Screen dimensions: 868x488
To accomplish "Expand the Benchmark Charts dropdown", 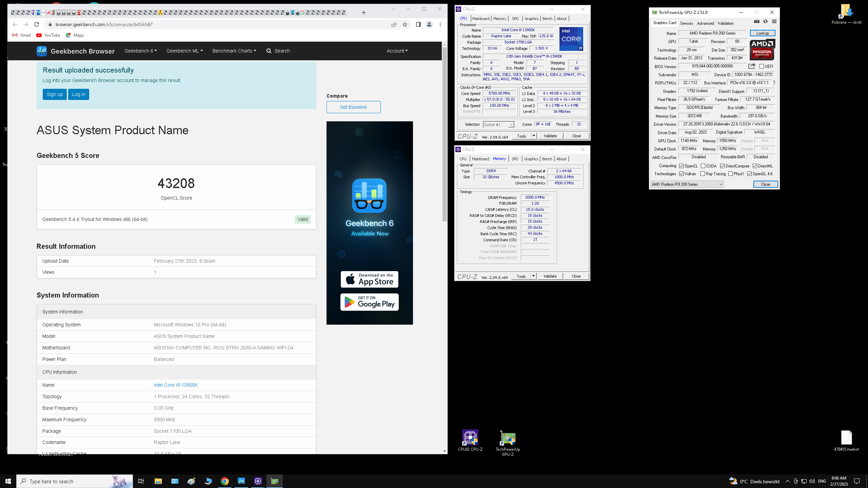I will pyautogui.click(x=234, y=51).
